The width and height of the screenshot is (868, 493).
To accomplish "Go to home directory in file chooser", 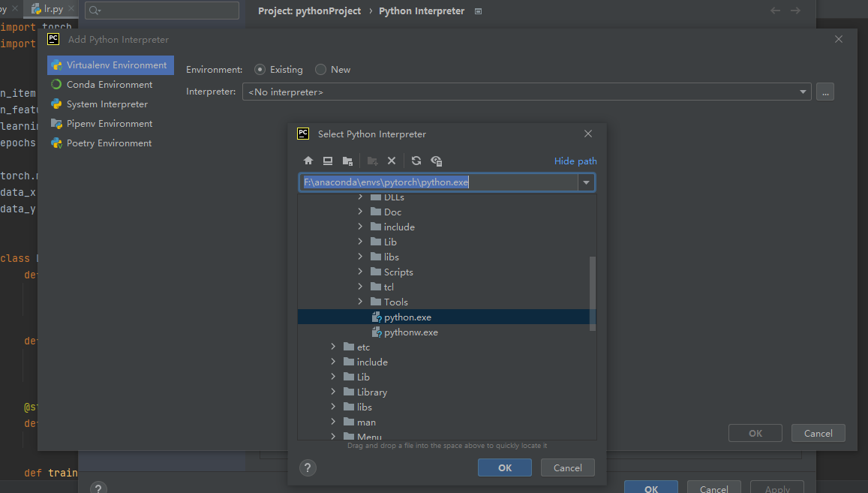I will coord(308,161).
